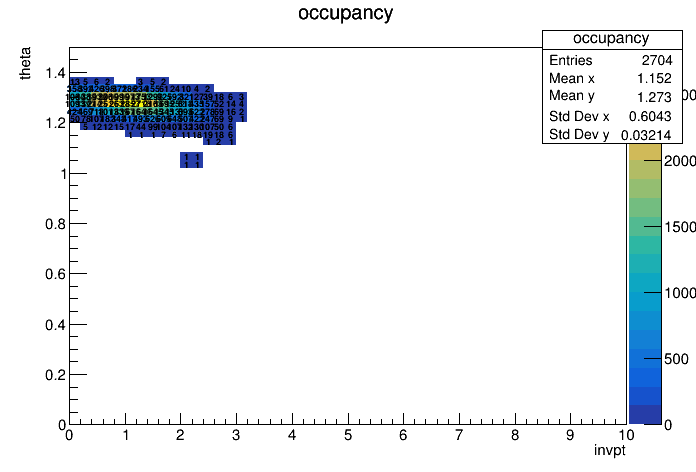696x472 pixels.
Task: Select the Std Dev x value "0.6043"
Action: pos(650,116)
